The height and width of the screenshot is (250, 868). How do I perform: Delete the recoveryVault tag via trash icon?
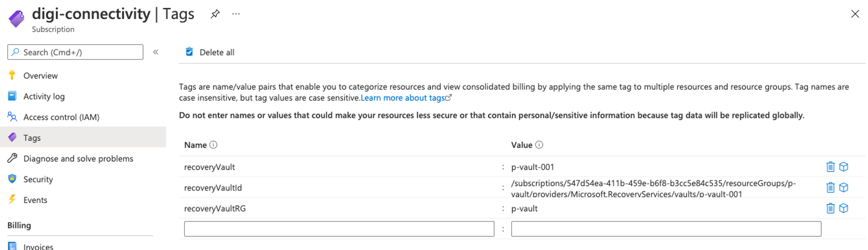(x=830, y=167)
